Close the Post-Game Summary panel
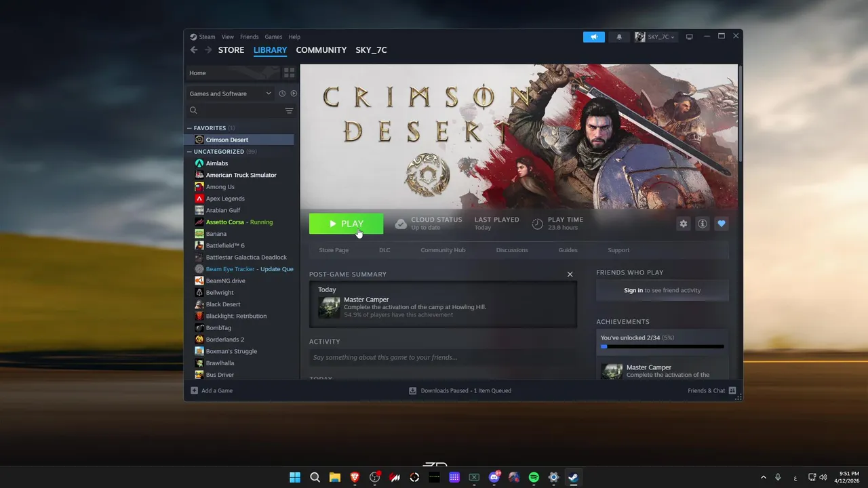 click(570, 274)
